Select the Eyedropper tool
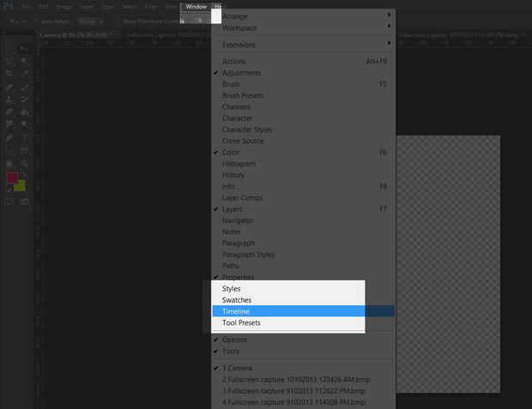This screenshot has width=532, height=409. [24, 73]
